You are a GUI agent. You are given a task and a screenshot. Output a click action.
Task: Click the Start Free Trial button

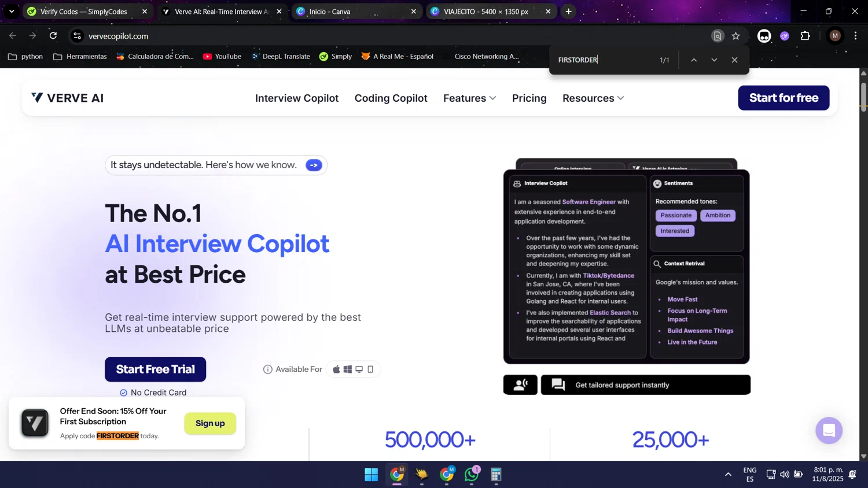[155, 369]
